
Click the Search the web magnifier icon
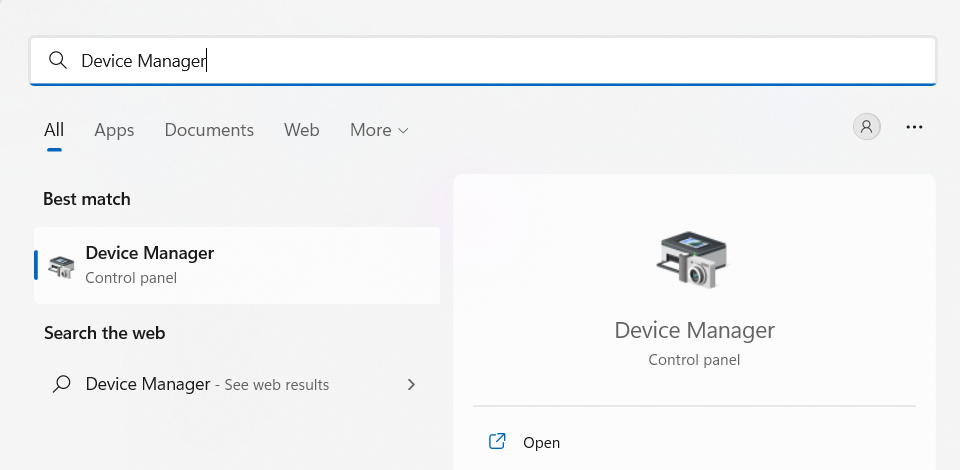62,384
